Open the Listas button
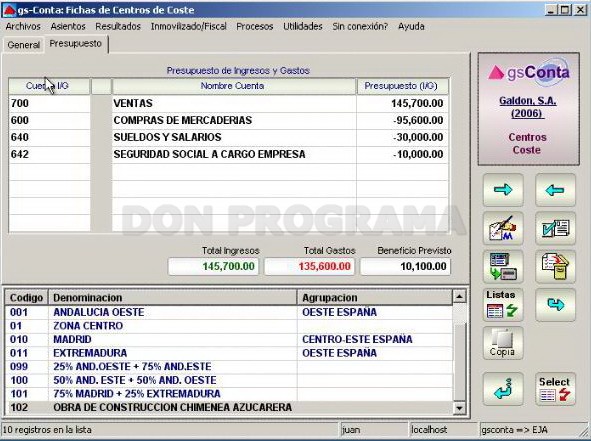 (x=503, y=305)
